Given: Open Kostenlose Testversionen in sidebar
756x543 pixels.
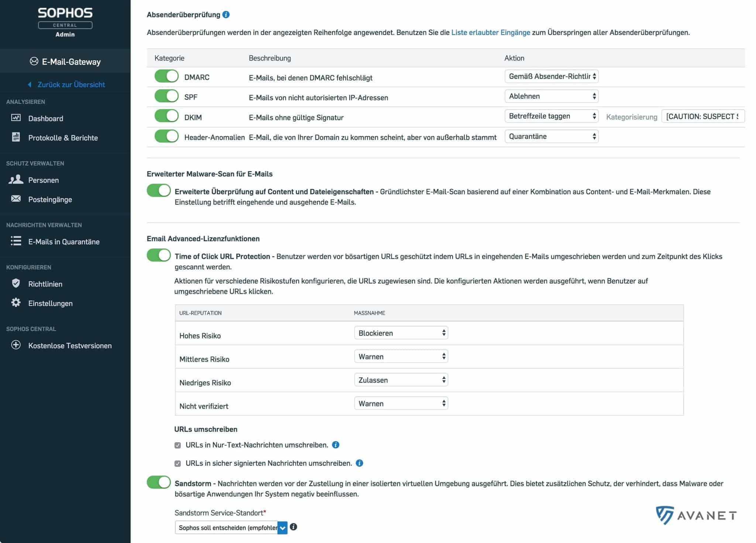Looking at the screenshot, I should 70,346.
